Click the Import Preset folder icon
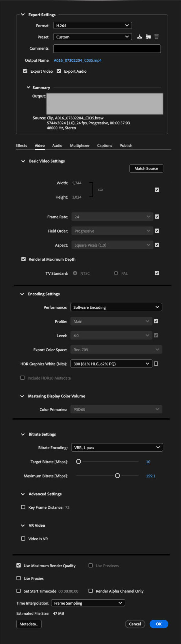 pyautogui.click(x=148, y=37)
